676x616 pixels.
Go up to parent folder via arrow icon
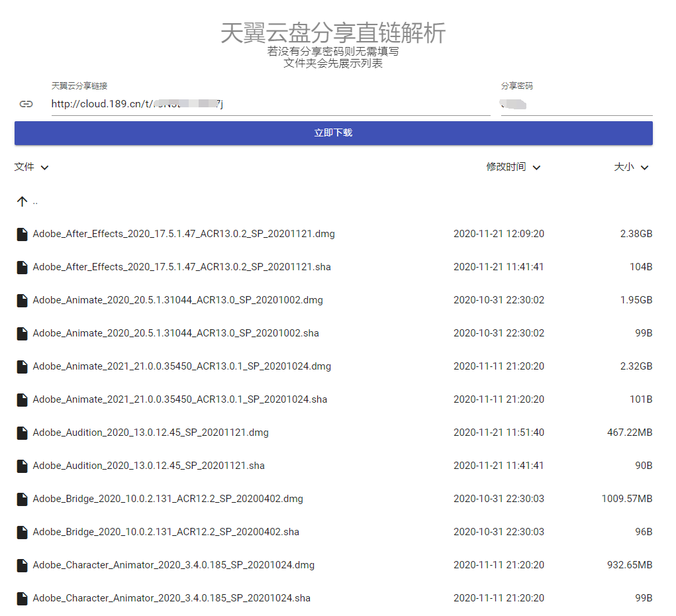pyautogui.click(x=22, y=201)
